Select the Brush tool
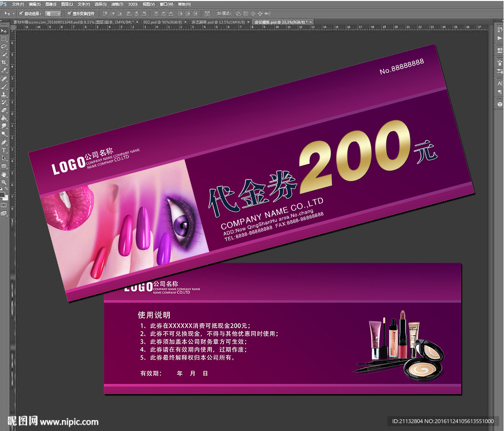 point(4,87)
